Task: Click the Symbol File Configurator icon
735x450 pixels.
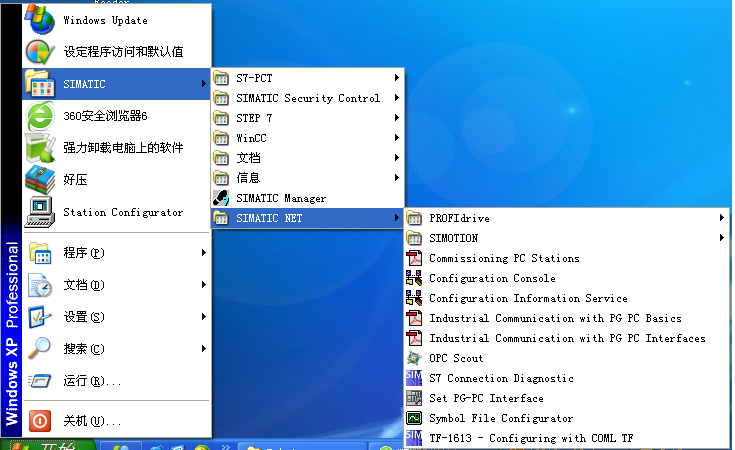Action: [x=414, y=418]
